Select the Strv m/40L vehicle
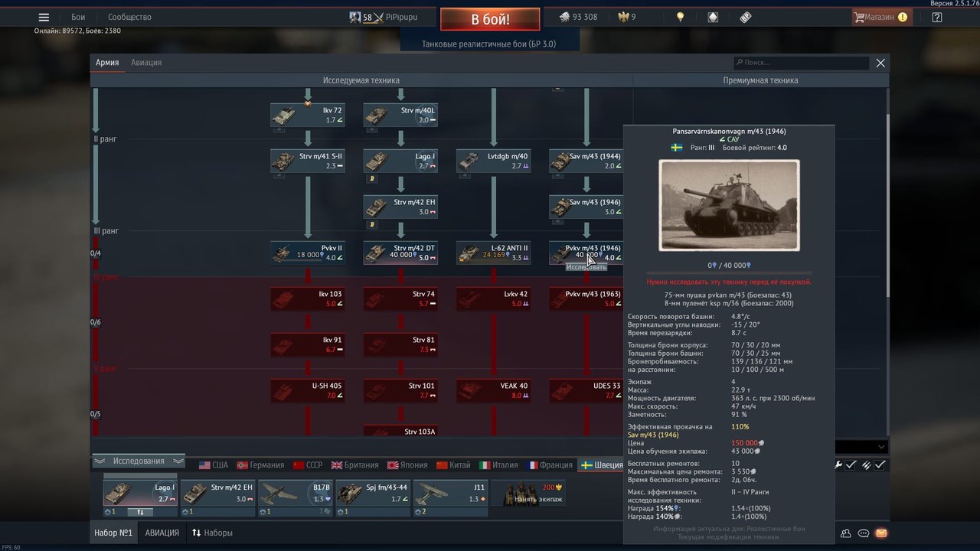The image size is (980, 551). 400,116
